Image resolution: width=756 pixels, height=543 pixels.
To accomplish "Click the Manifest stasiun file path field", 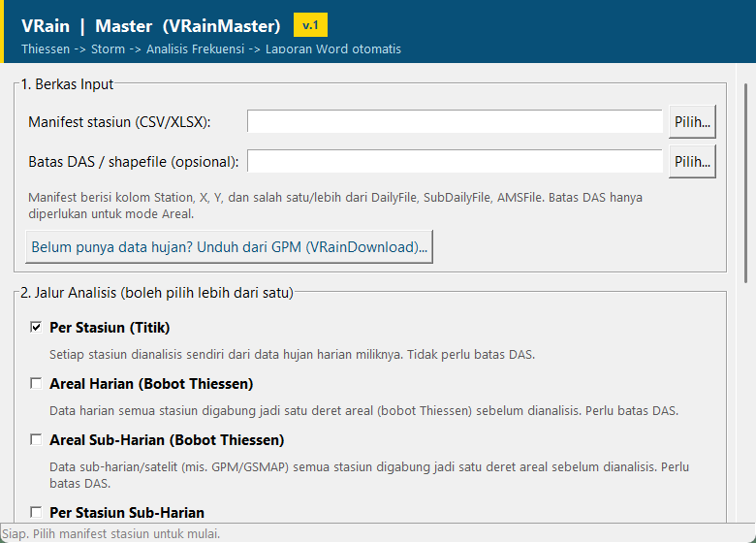I will pos(455,121).
